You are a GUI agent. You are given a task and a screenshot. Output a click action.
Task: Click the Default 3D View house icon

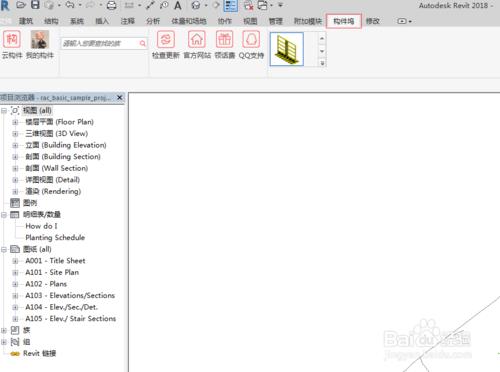tap(196, 5)
